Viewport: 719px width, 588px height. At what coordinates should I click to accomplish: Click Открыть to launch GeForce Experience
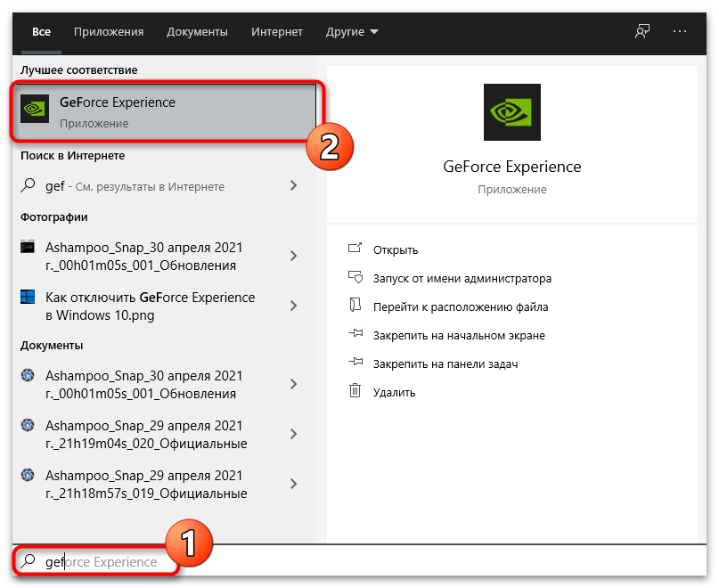click(x=396, y=249)
